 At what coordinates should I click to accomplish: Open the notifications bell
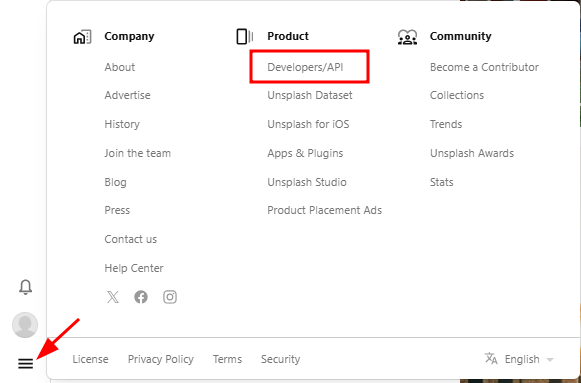point(25,287)
